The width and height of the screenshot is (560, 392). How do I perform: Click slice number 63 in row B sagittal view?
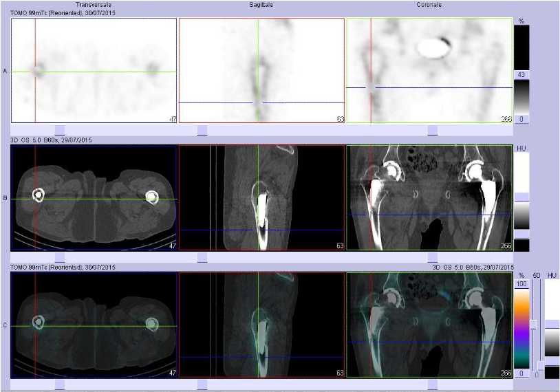(x=341, y=246)
